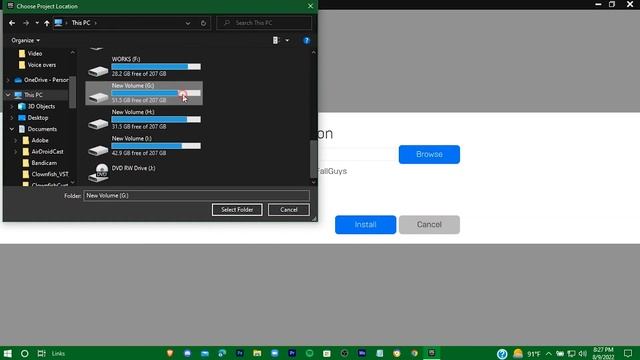Show hidden system tray icons
Image resolution: width=640 pixels, height=360 pixels.
coord(549,354)
